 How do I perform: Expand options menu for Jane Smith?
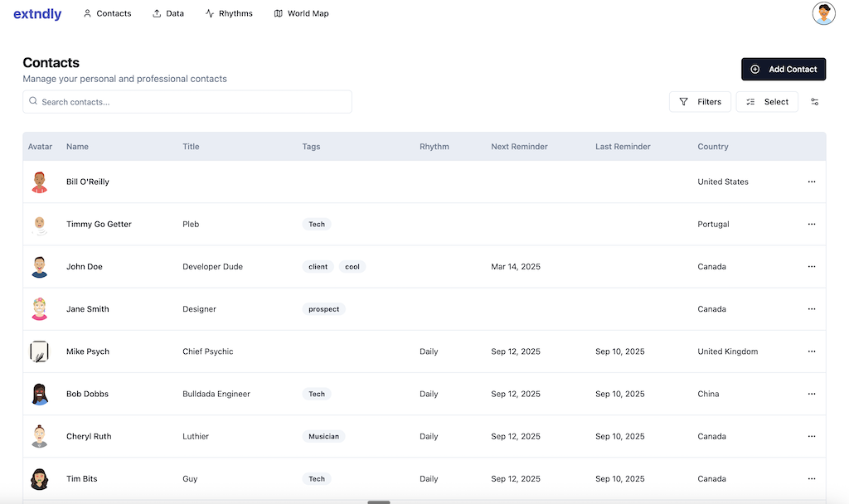tap(811, 309)
